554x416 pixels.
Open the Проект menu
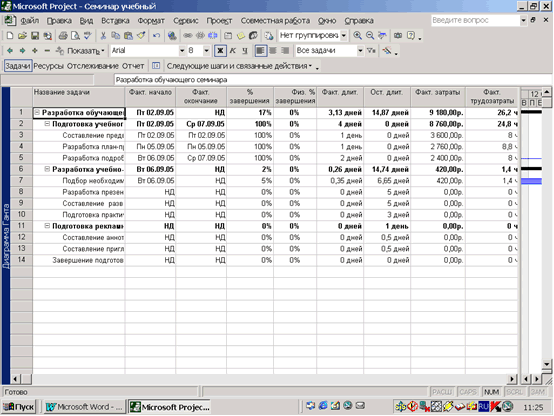tap(219, 21)
